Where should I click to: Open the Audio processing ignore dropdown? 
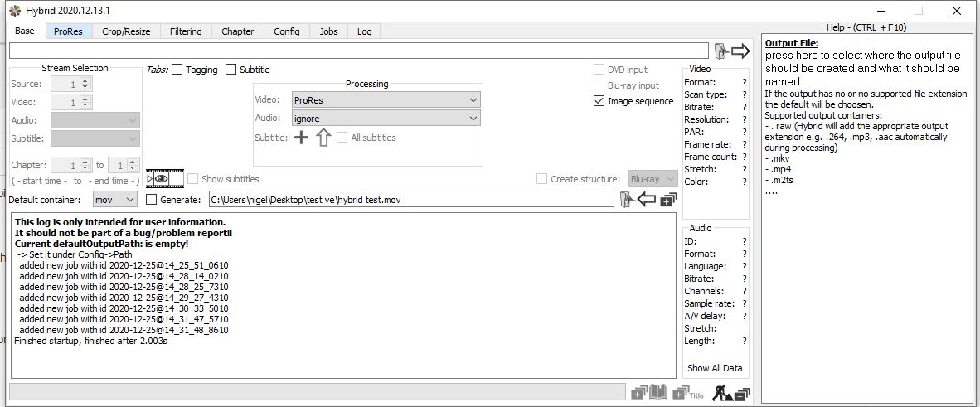386,119
